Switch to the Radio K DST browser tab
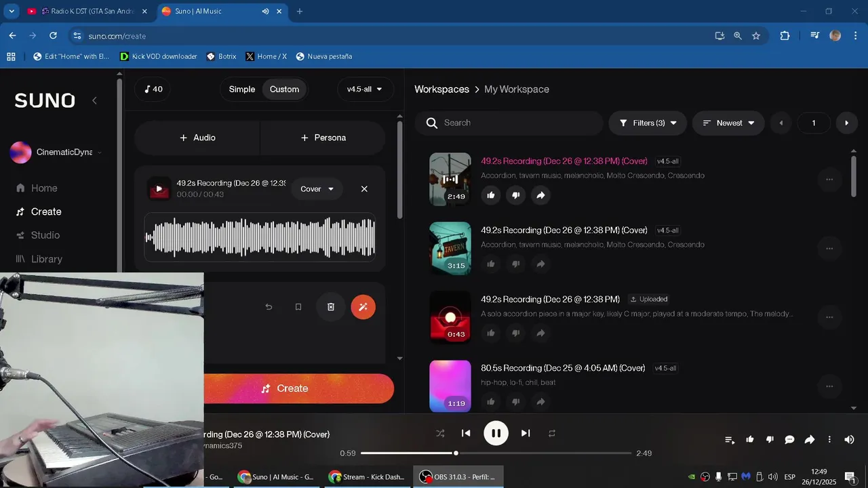This screenshot has height=488, width=868. click(87, 12)
